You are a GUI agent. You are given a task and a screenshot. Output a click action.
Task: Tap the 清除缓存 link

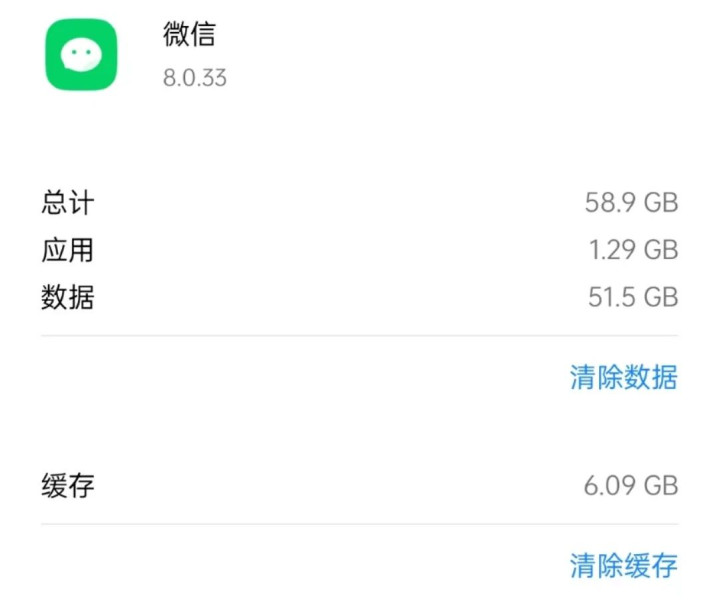624,565
